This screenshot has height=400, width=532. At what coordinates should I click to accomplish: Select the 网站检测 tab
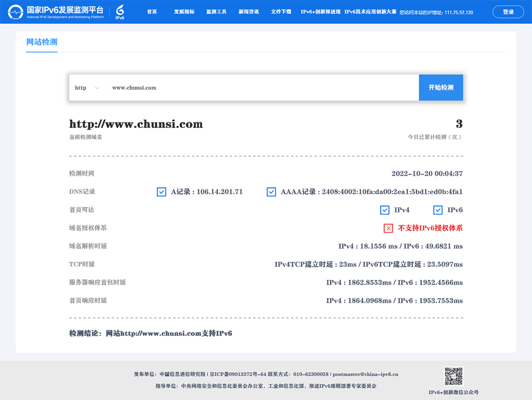[x=42, y=42]
